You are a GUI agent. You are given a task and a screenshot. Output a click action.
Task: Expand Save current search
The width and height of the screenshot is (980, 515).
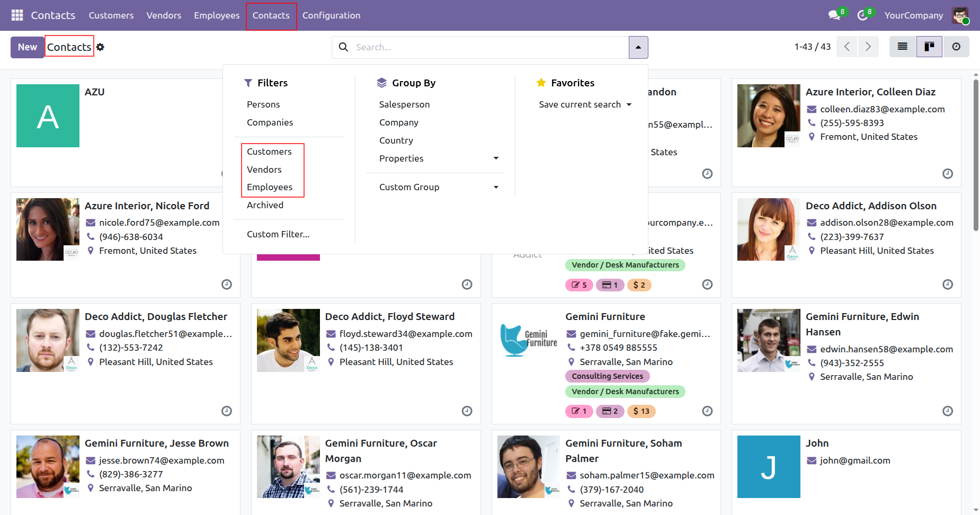coord(585,104)
